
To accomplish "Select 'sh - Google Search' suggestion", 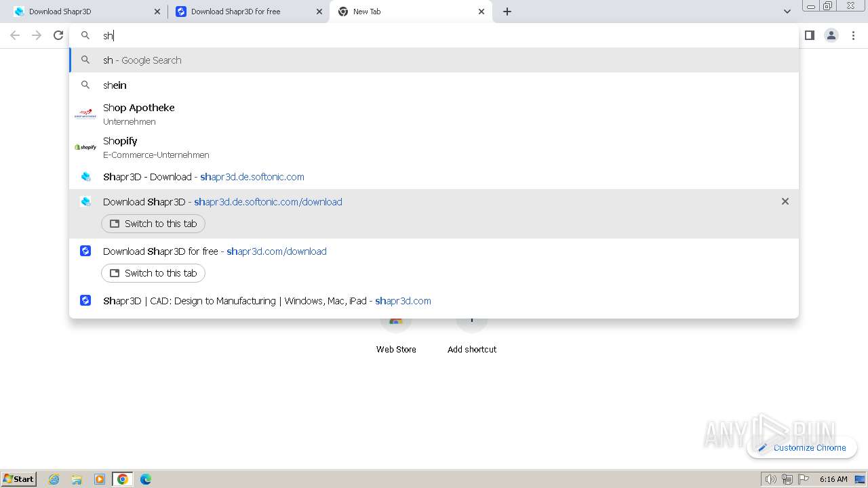I will tap(434, 60).
